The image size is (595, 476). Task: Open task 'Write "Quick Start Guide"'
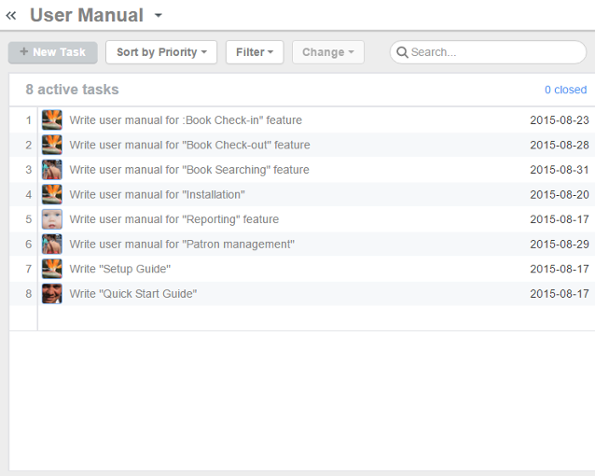[133, 293]
